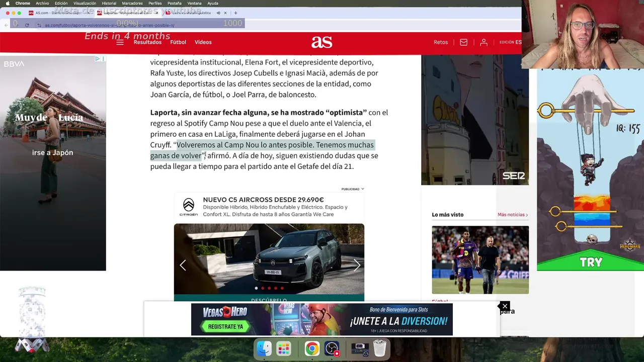Select the third Citroën carousel dot
This screenshot has height=362, width=644.
point(269,288)
